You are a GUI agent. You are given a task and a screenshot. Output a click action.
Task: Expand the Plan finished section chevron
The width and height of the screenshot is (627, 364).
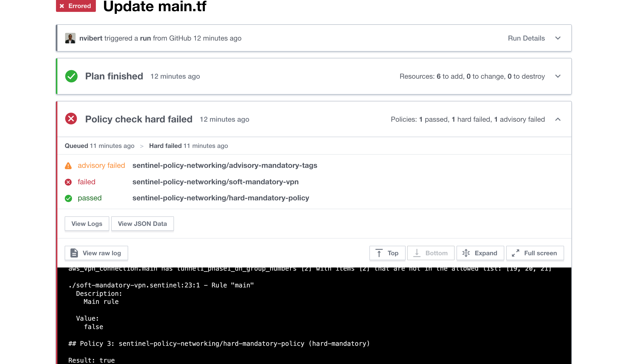click(x=558, y=76)
